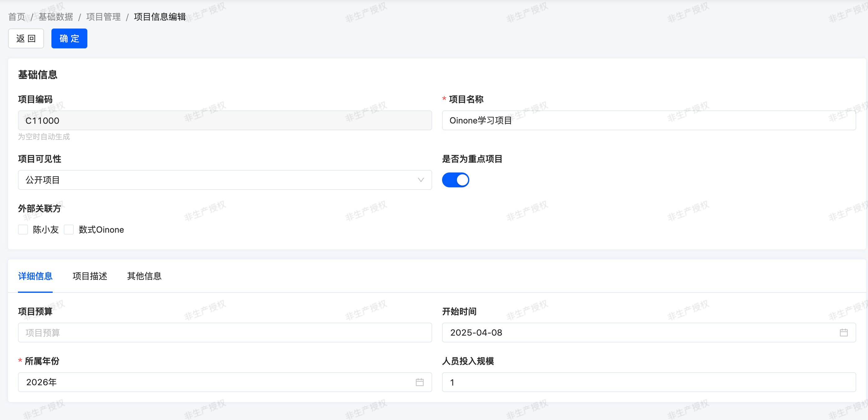The width and height of the screenshot is (868, 420).
Task: Select the 详细信息 tab
Action: pyautogui.click(x=35, y=276)
